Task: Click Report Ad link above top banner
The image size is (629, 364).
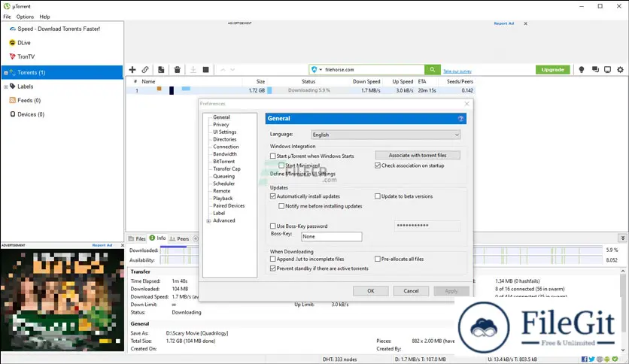Action: [504, 23]
